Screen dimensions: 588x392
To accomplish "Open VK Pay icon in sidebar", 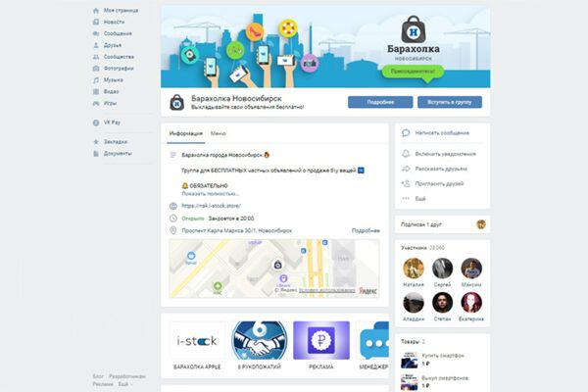I will tap(96, 122).
